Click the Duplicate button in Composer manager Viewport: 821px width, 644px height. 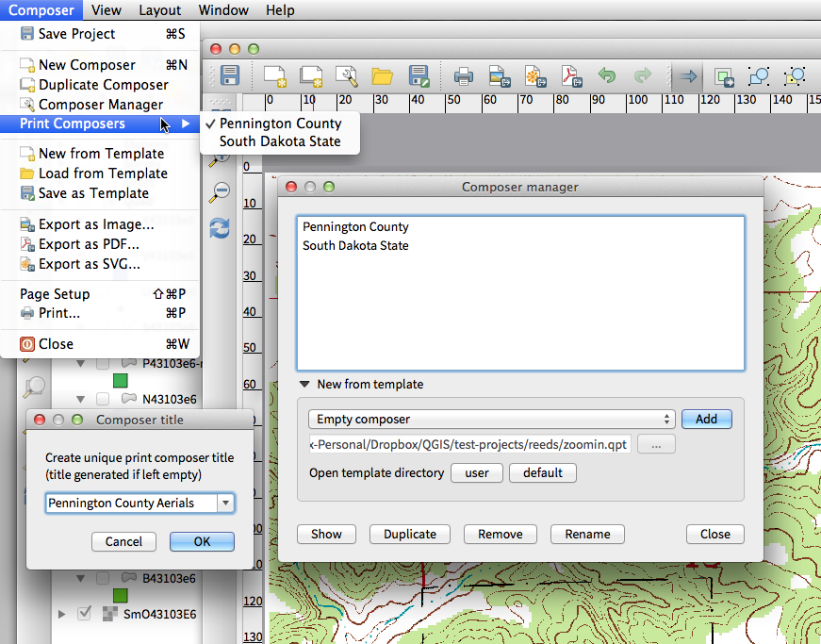click(410, 534)
